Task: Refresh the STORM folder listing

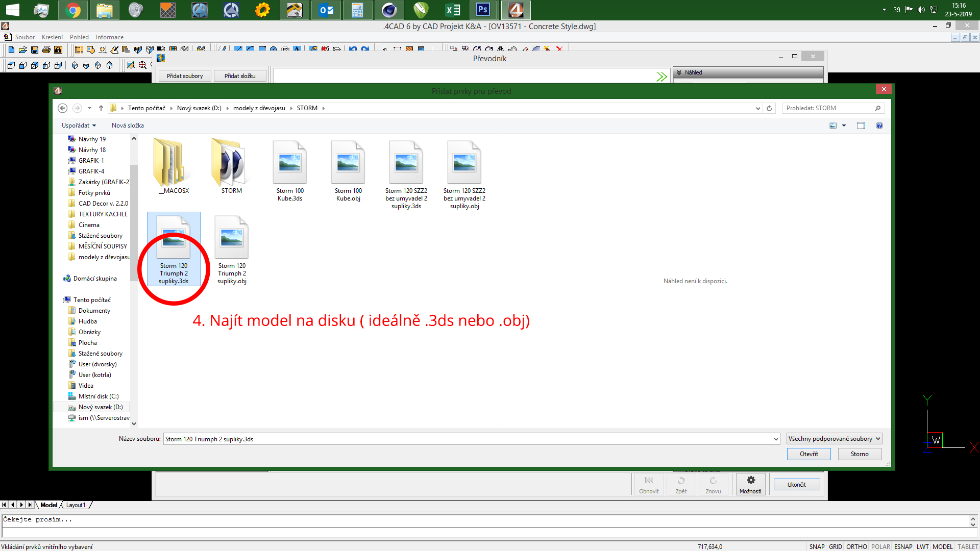Action: pos(769,108)
